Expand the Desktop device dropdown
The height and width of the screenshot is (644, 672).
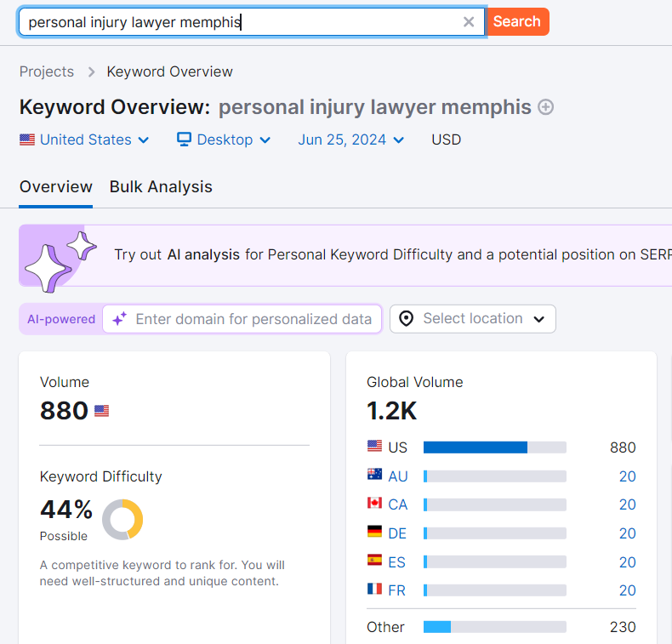pyautogui.click(x=224, y=140)
